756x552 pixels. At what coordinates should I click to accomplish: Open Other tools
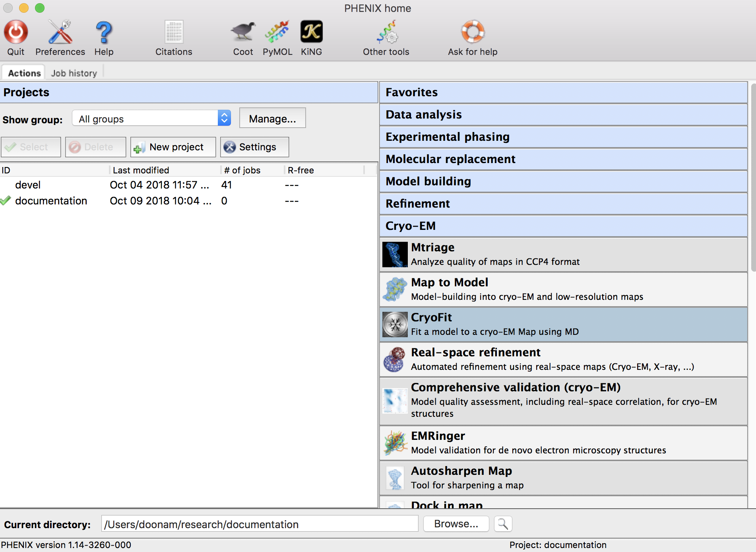385,38
